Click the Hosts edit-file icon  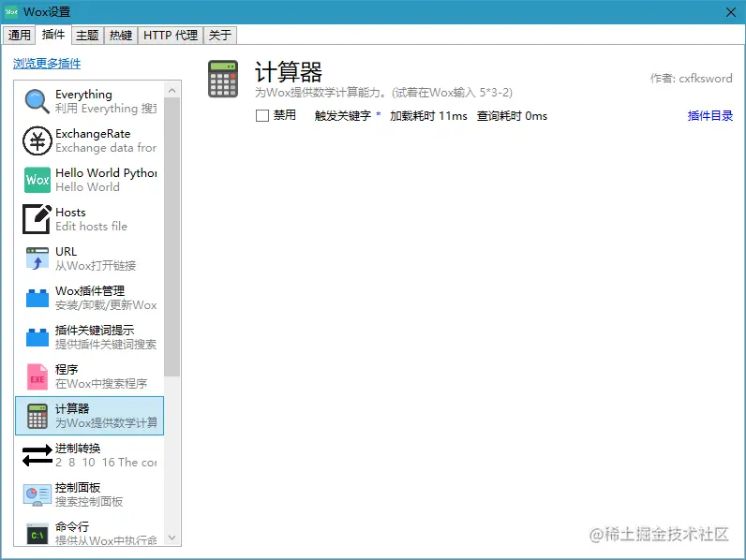37,219
